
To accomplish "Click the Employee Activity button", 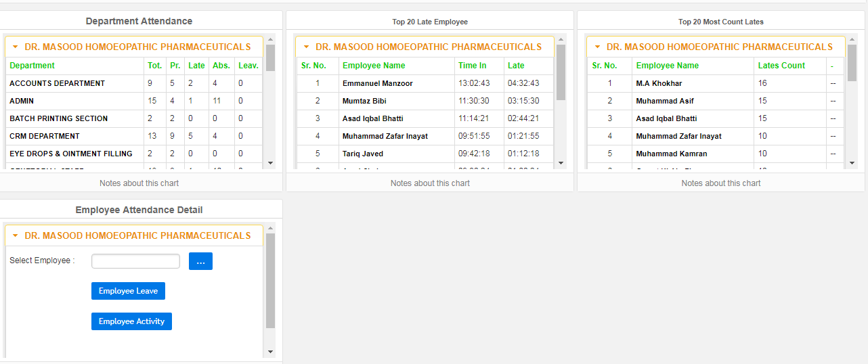I will pos(131,321).
